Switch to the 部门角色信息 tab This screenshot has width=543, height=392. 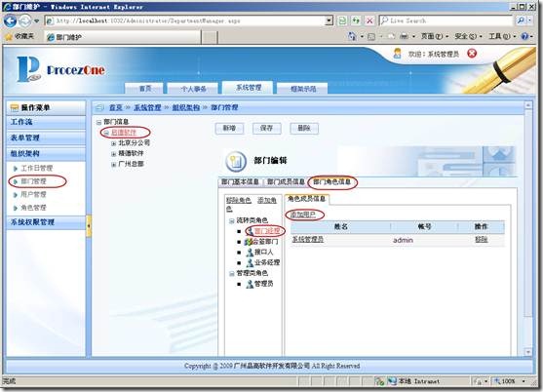331,181
